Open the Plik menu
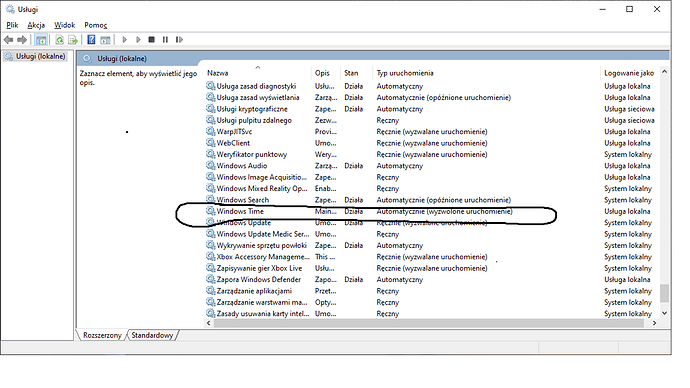Screen dimensions: 690x388 tap(12, 25)
